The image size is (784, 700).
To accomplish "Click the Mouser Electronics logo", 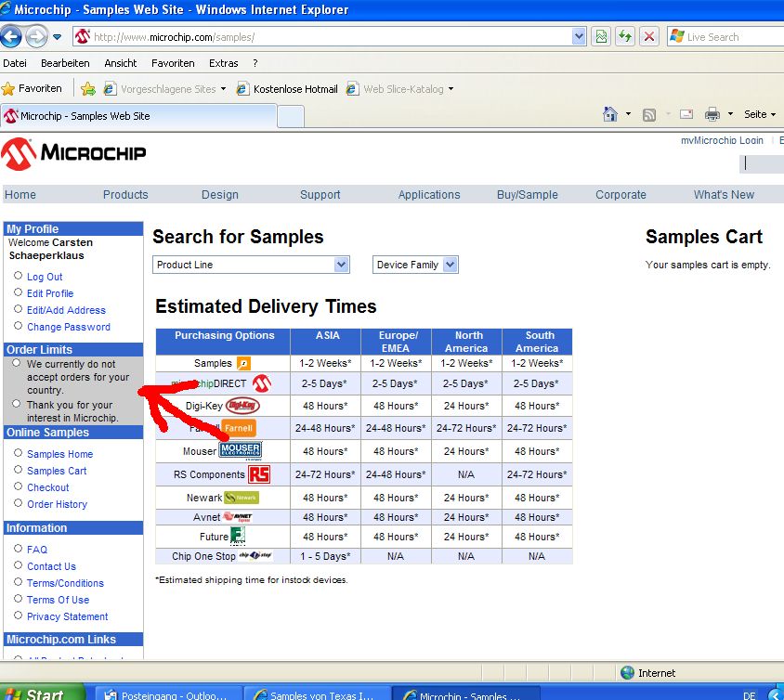I will pos(241,450).
